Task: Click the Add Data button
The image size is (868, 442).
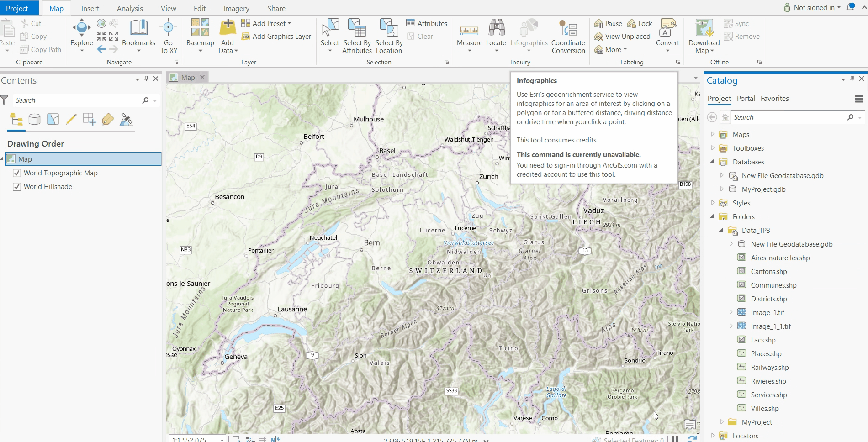Action: pyautogui.click(x=228, y=28)
